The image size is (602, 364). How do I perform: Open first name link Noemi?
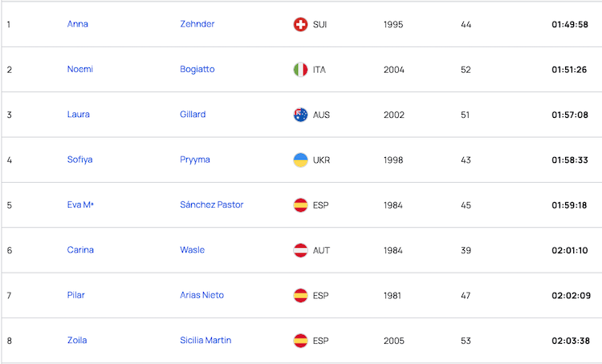(x=79, y=70)
